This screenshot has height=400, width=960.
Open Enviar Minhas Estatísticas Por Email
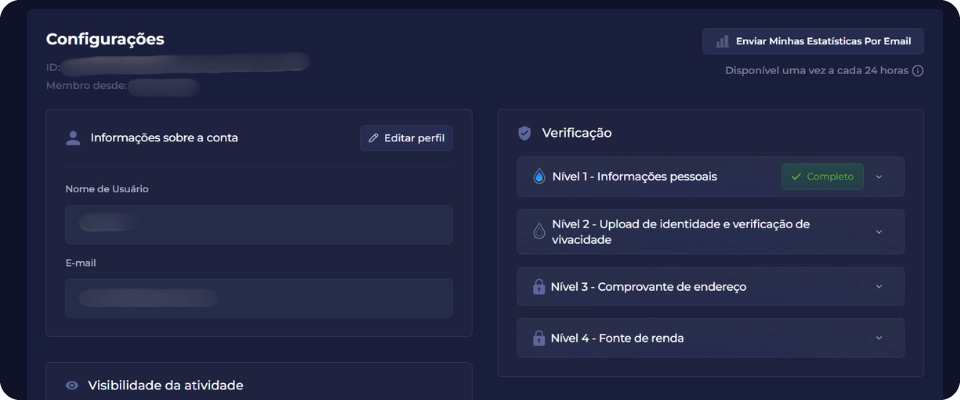click(x=813, y=42)
